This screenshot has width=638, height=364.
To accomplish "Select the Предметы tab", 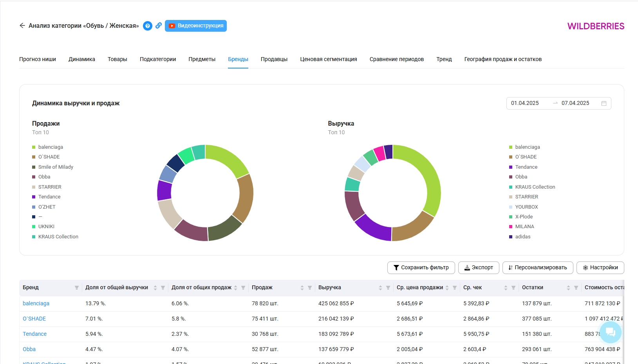I will coord(202,59).
